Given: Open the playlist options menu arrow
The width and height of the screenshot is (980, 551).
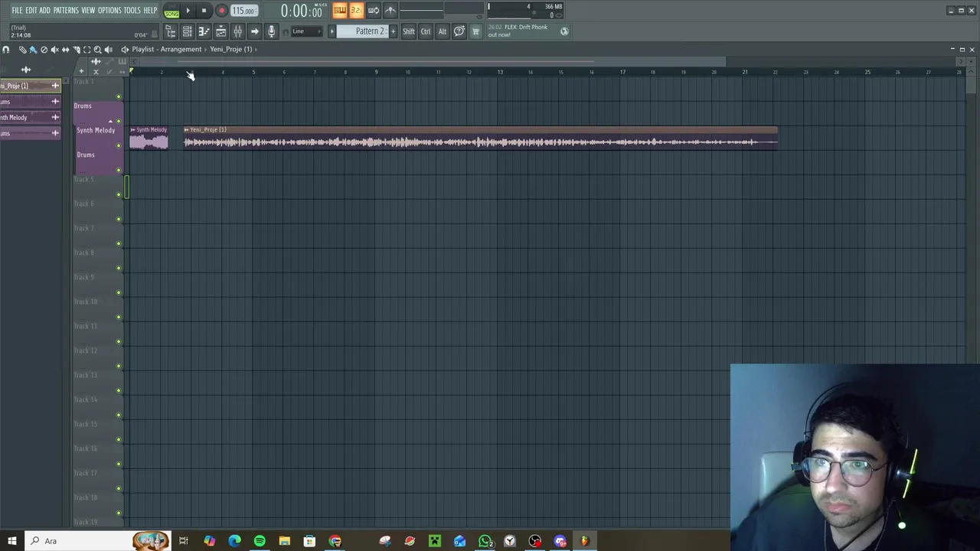Looking at the screenshot, I should (x=125, y=49).
